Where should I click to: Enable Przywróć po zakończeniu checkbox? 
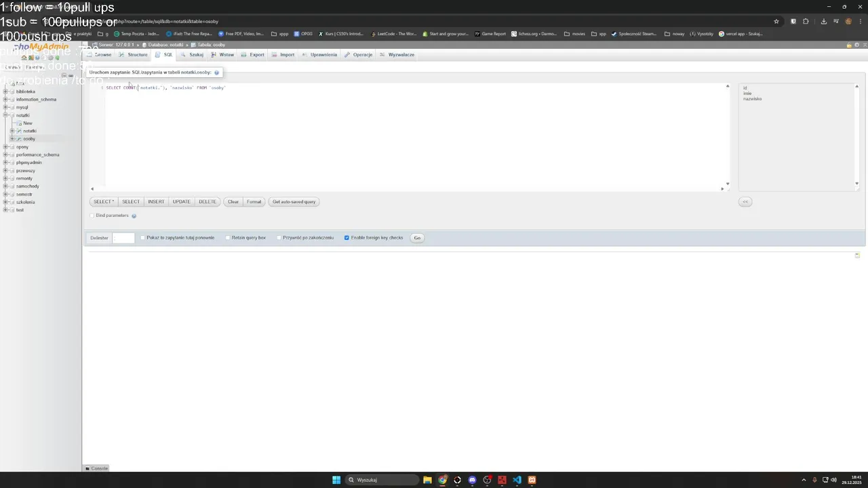279,238
